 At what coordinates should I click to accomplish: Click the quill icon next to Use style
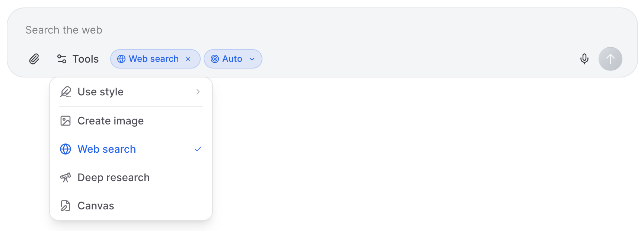[x=66, y=92]
